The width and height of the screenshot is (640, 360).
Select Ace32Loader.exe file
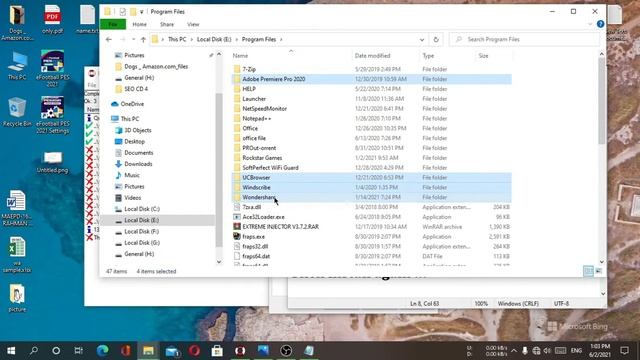point(371,217)
